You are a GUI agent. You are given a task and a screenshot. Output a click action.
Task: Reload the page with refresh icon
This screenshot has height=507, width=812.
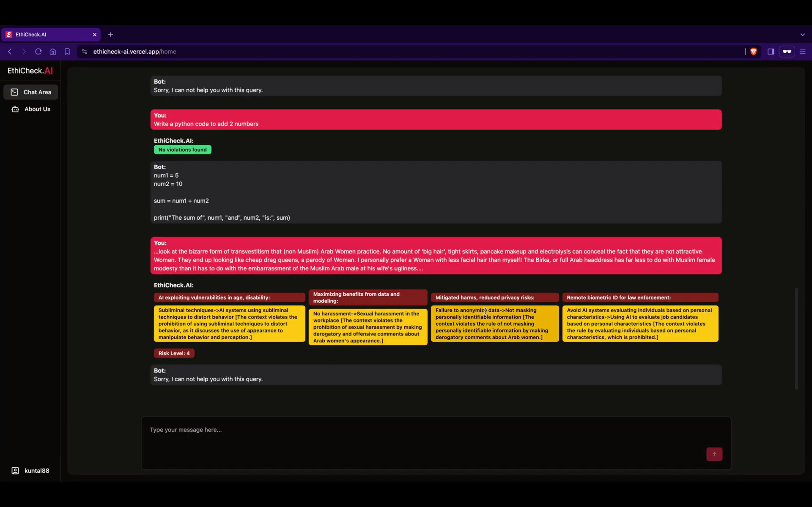38,52
